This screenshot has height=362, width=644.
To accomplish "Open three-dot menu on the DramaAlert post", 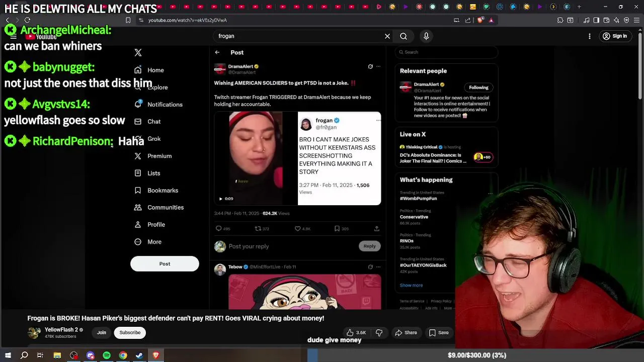I will (x=378, y=66).
